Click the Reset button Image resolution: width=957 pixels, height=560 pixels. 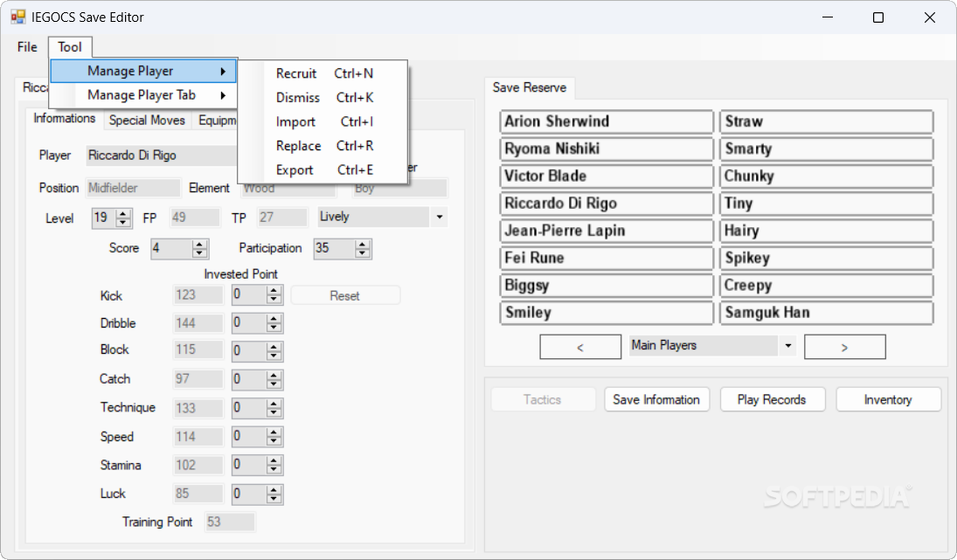pyautogui.click(x=345, y=296)
